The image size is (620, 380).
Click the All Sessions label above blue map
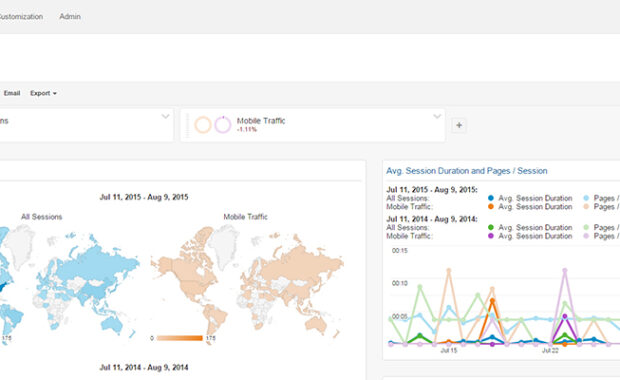[x=42, y=217]
